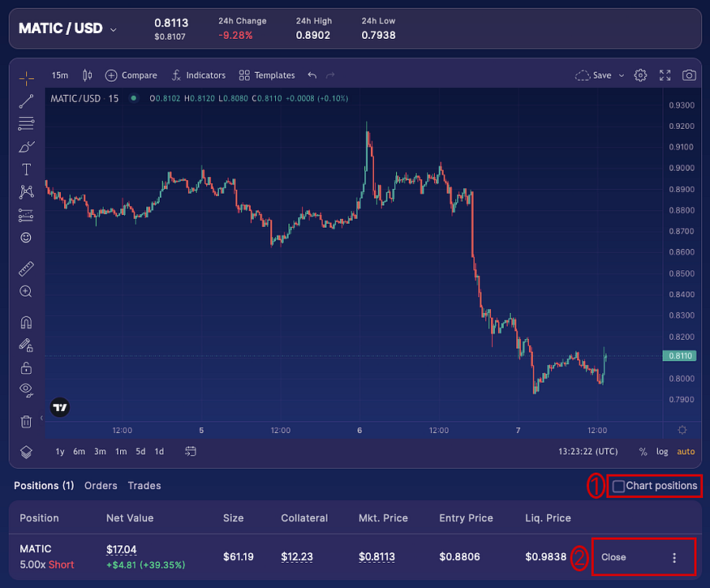The height and width of the screenshot is (588, 710).
Task: Click the magnet mode icon
Action: (x=26, y=323)
